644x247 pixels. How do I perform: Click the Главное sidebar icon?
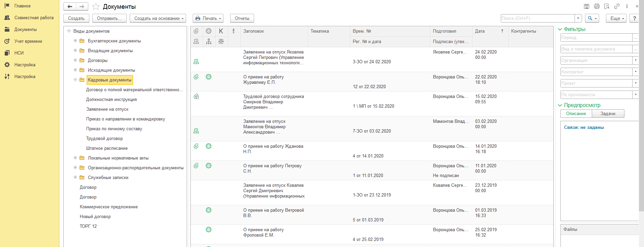coord(7,6)
